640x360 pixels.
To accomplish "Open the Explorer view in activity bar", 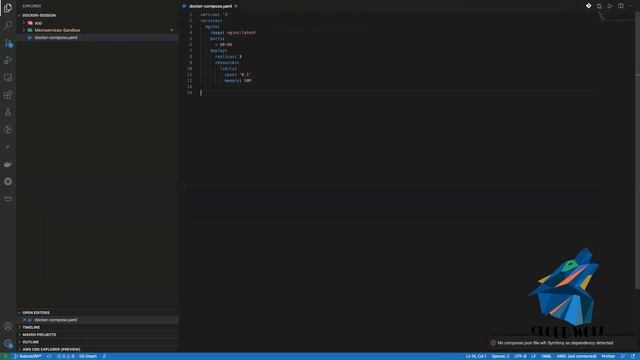I will (8, 8).
